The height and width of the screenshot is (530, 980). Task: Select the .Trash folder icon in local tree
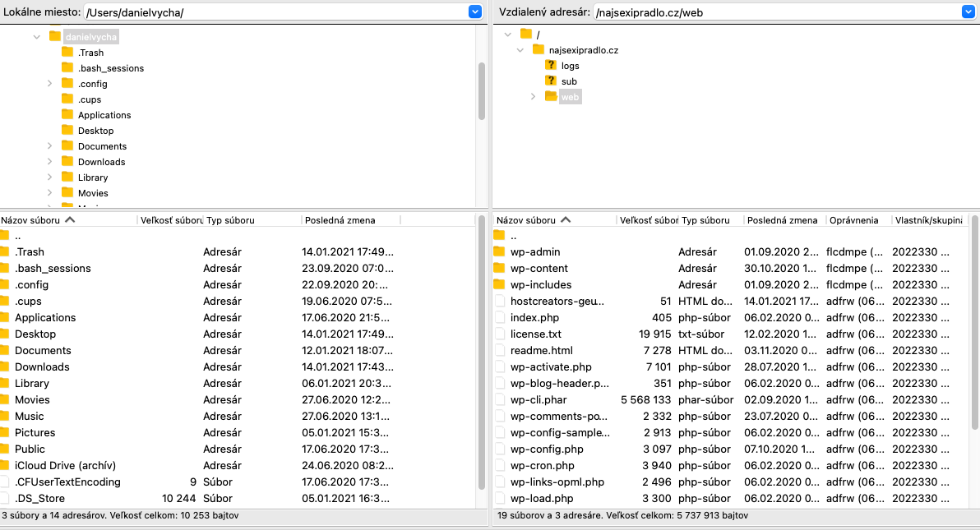pos(67,52)
